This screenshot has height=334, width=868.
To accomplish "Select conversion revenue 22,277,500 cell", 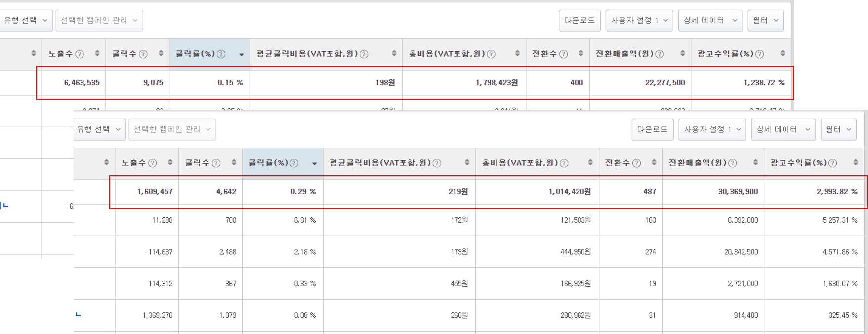I will coord(640,83).
